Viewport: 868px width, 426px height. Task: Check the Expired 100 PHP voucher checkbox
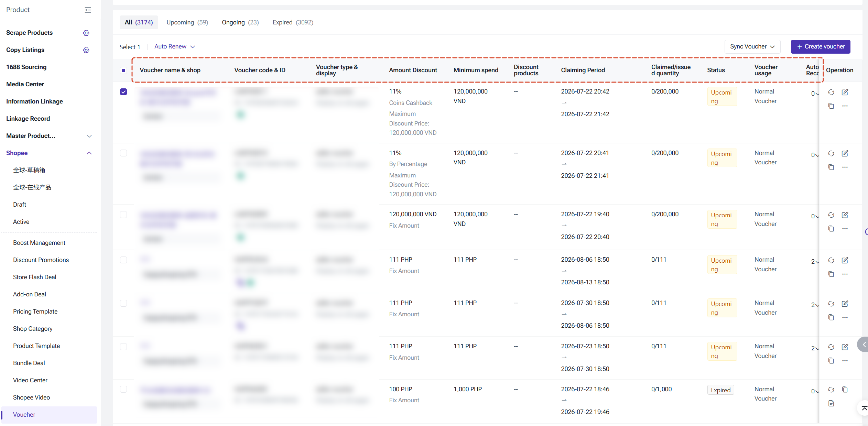123,389
